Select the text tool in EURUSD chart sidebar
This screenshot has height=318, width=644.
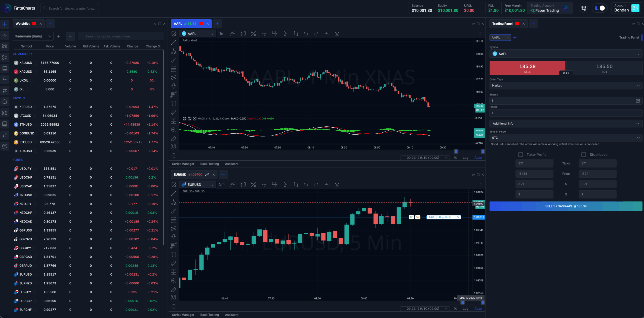coord(174,255)
